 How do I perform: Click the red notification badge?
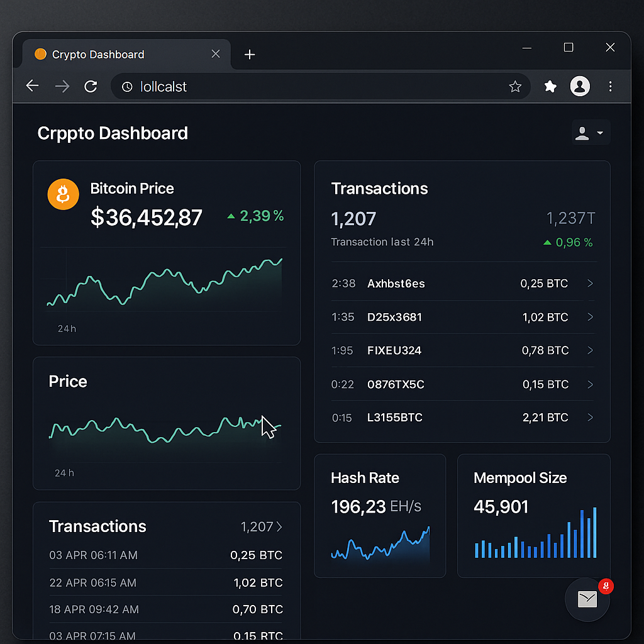click(x=606, y=586)
